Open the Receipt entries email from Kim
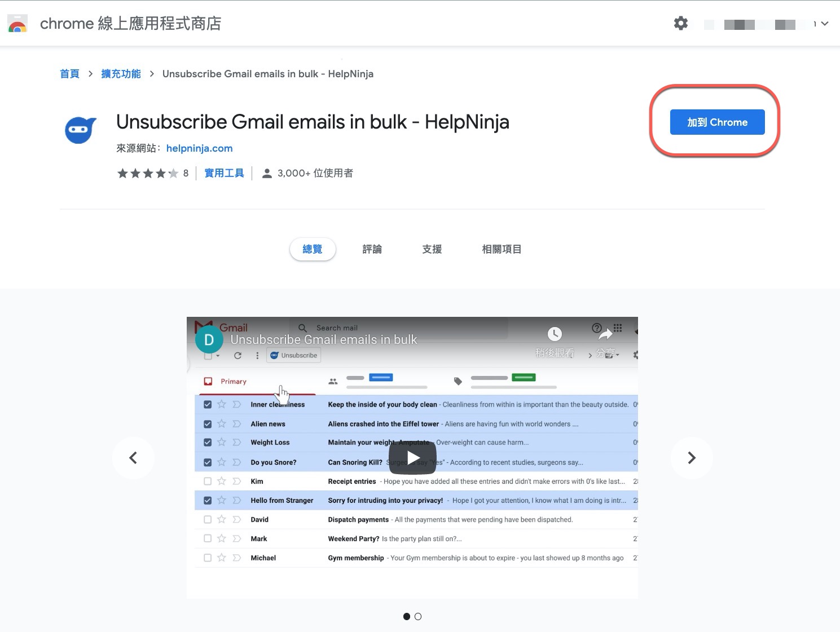The height and width of the screenshot is (632, 840). pos(416,481)
